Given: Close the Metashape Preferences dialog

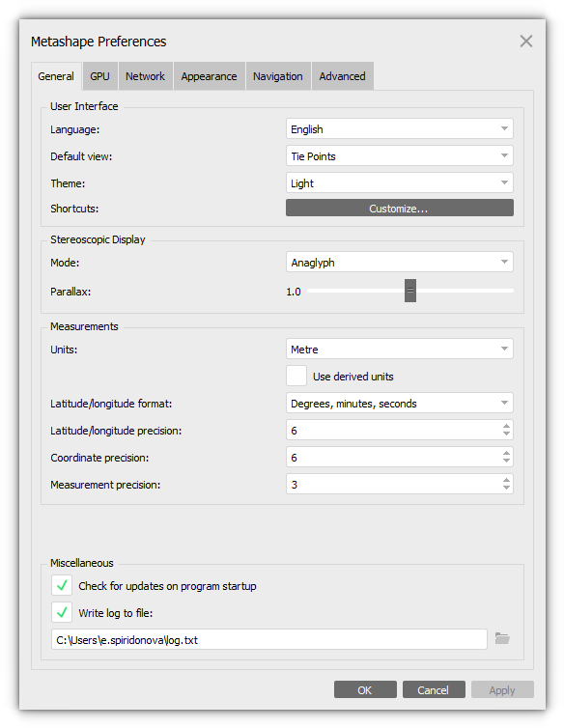Looking at the screenshot, I should tap(526, 42).
